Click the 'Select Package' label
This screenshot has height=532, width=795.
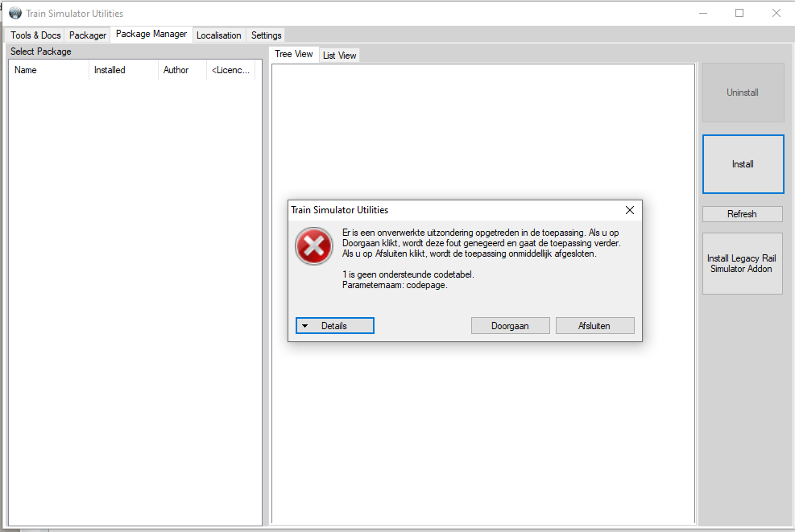[40, 52]
